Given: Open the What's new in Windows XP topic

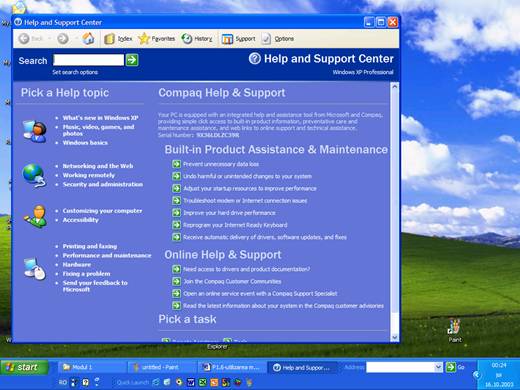Looking at the screenshot, I should pyautogui.click(x=101, y=118).
